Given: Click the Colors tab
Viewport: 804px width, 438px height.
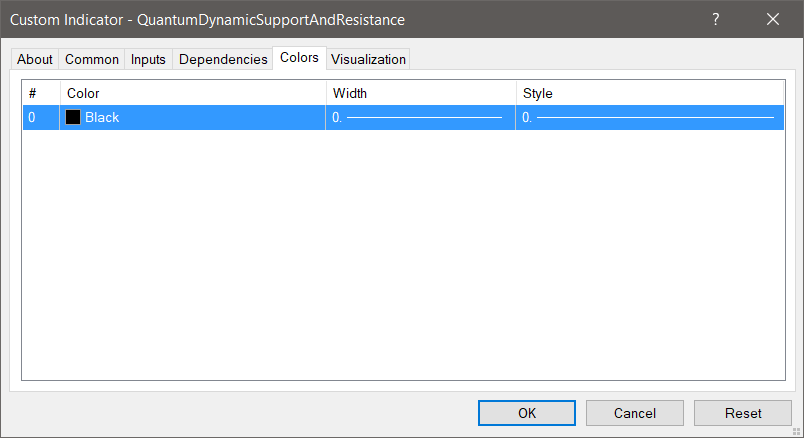Looking at the screenshot, I should coord(299,58).
